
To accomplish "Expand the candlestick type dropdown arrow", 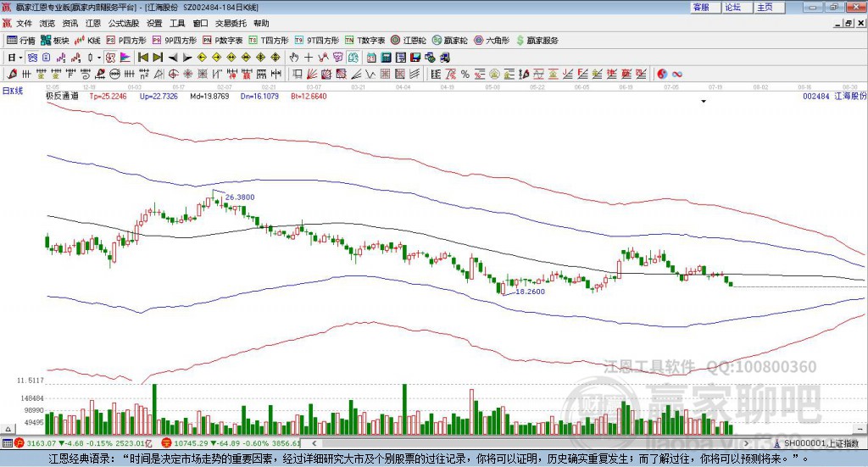I will pyautogui.click(x=99, y=58).
